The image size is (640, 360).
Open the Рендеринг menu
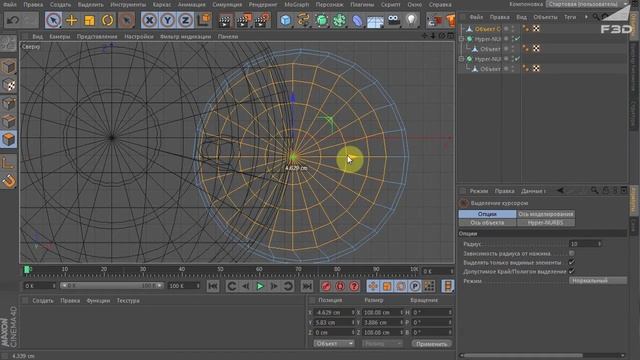click(263, 4)
